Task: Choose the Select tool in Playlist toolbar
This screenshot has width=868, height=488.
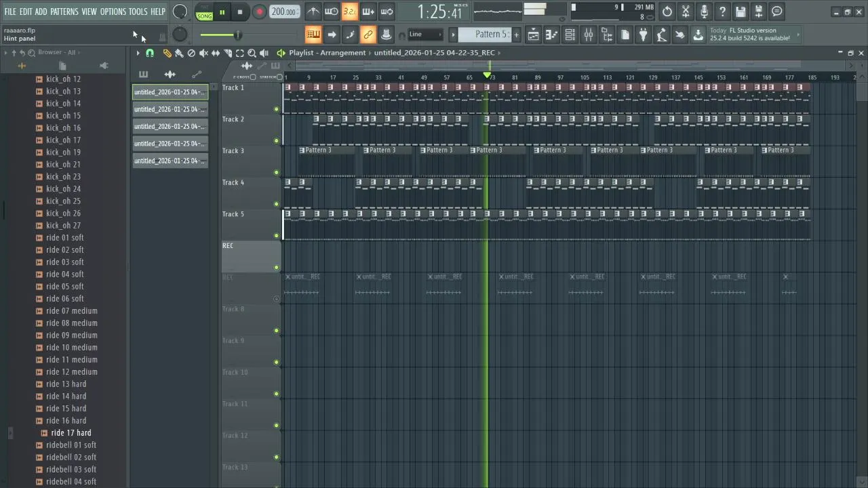Action: (x=239, y=53)
